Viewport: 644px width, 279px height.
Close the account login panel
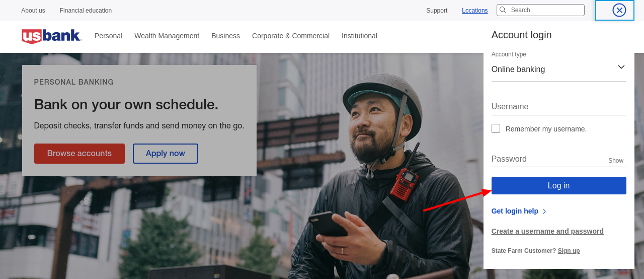coord(619,10)
